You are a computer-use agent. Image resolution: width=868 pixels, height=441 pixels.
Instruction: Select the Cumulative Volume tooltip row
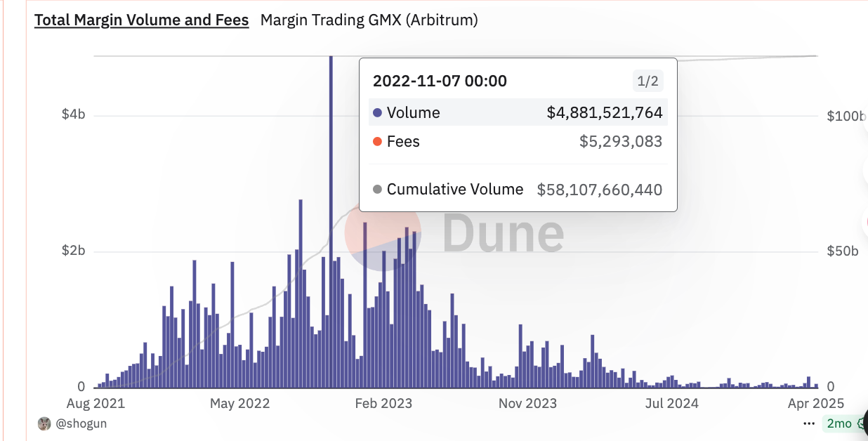(518, 190)
